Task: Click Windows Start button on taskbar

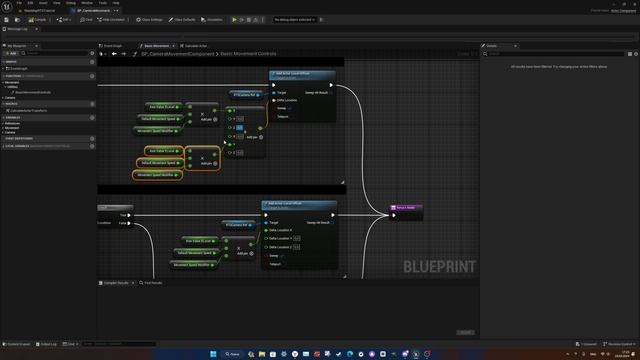Action: coord(213,354)
